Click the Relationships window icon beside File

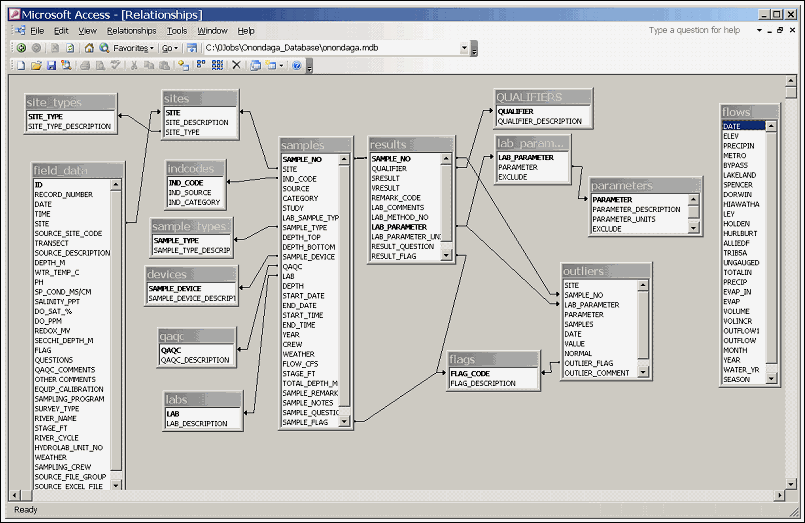click(21, 30)
